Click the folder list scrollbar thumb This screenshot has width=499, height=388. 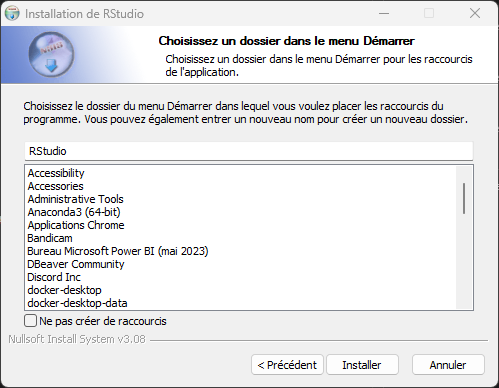coord(464,198)
